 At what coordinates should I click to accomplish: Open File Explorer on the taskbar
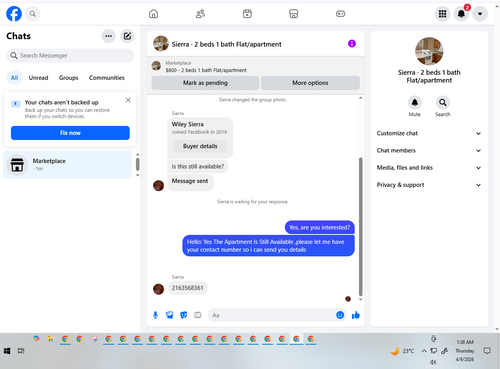click(x=51, y=339)
